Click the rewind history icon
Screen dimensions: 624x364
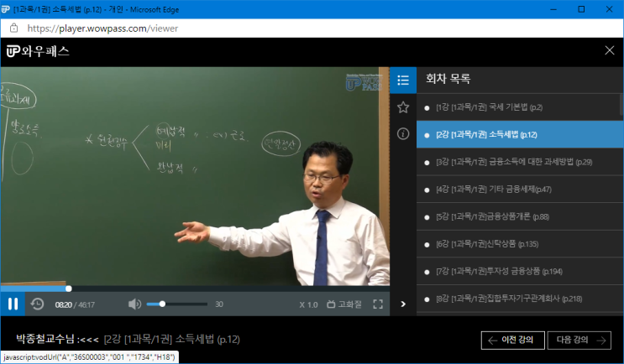point(37,304)
